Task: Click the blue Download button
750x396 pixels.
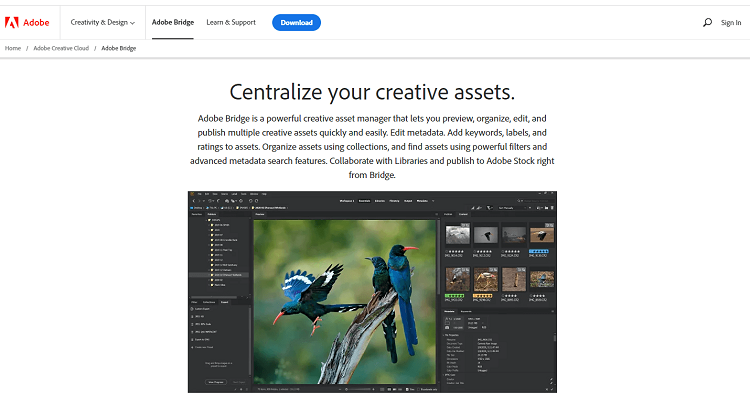Action: tap(297, 22)
